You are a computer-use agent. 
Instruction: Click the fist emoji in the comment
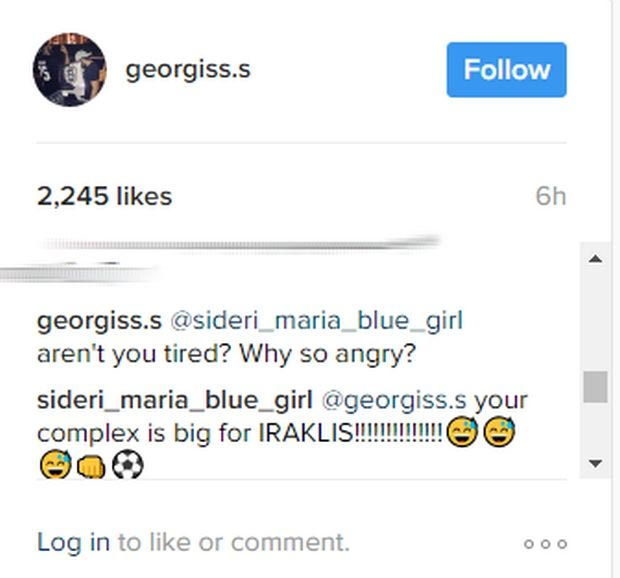(92, 466)
